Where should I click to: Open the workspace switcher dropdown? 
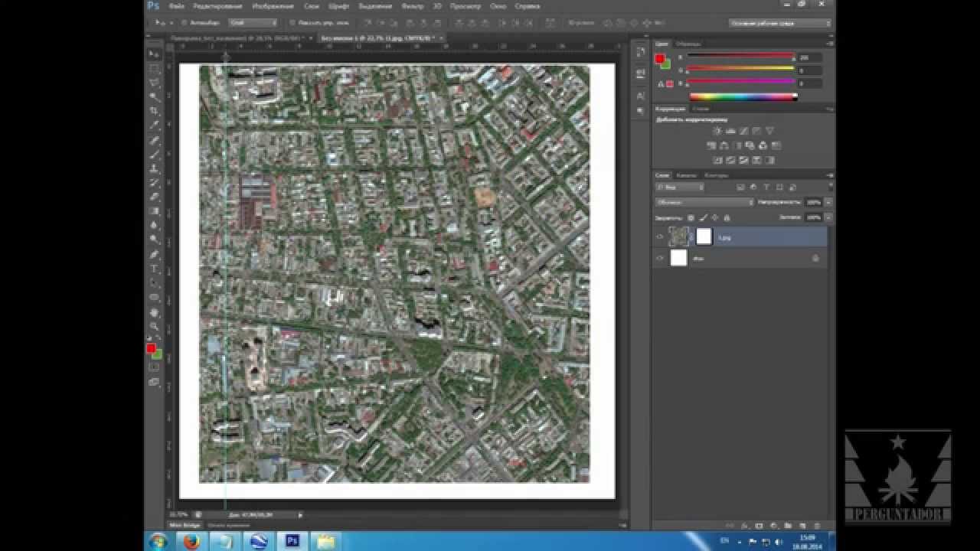tap(780, 23)
